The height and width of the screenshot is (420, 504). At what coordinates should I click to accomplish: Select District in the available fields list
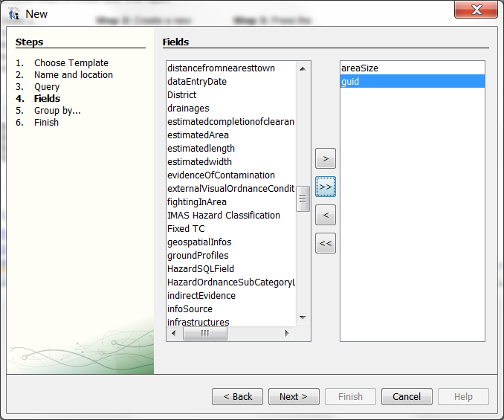(x=182, y=95)
